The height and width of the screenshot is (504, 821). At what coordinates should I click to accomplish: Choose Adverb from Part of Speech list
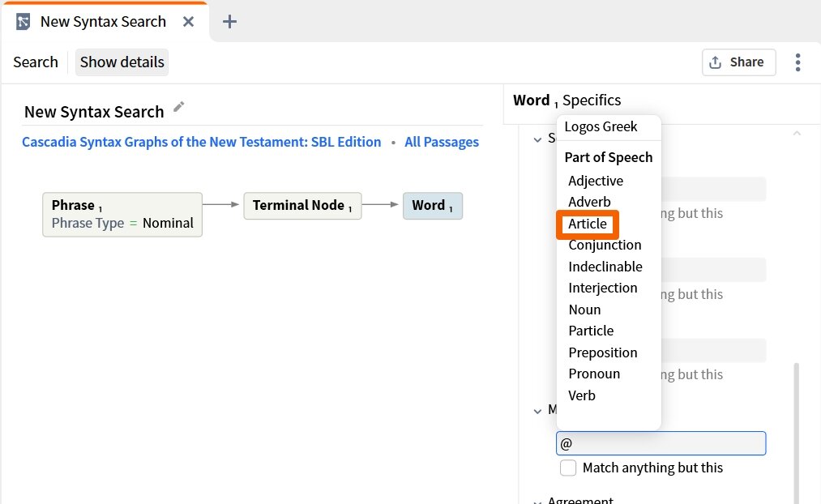589,202
